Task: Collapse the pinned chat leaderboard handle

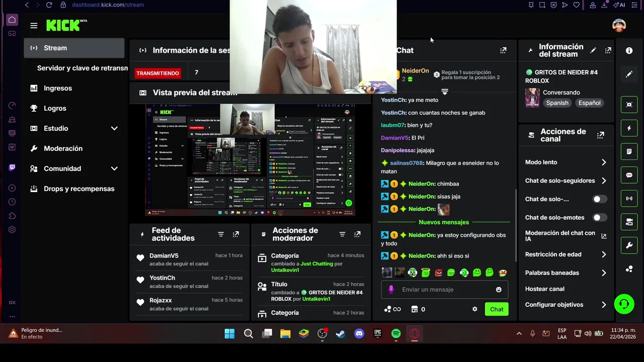Action: pos(445,92)
